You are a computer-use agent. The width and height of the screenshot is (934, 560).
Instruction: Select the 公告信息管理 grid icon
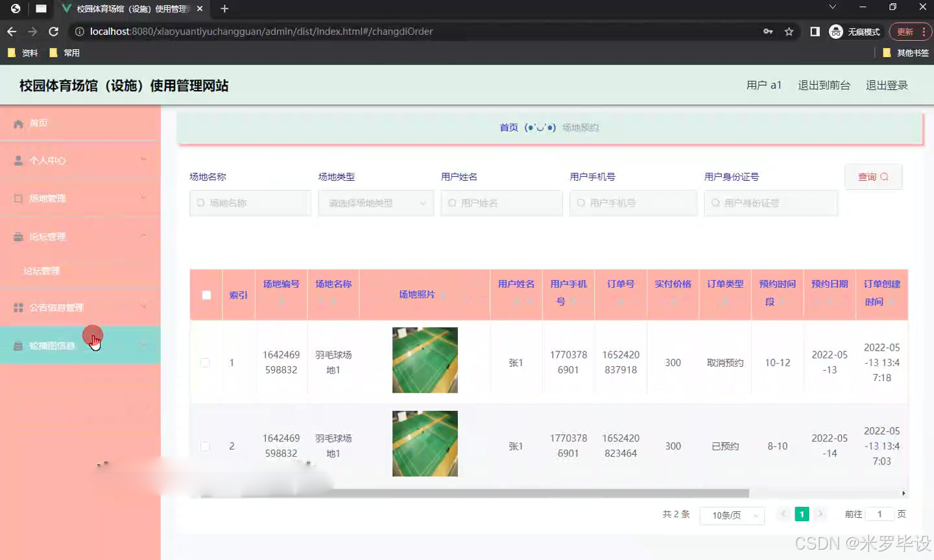(x=18, y=307)
